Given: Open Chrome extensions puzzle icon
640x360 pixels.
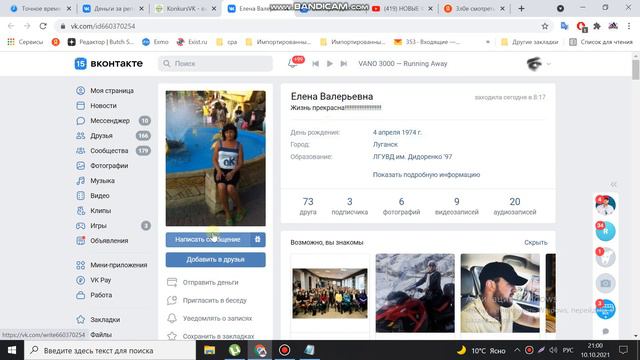Looking at the screenshot, I should tap(597, 26).
